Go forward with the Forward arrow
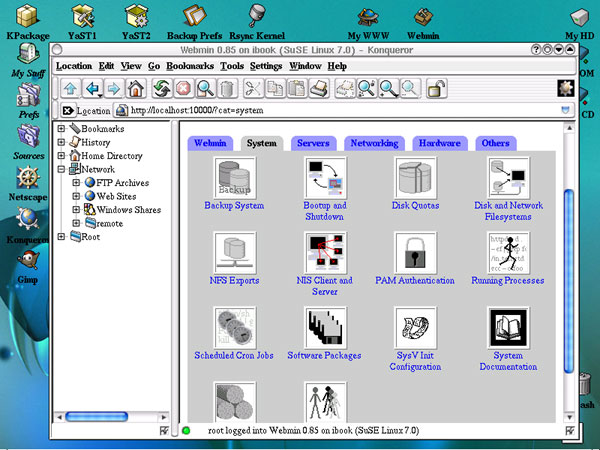The width and height of the screenshot is (600, 450). pos(114,89)
